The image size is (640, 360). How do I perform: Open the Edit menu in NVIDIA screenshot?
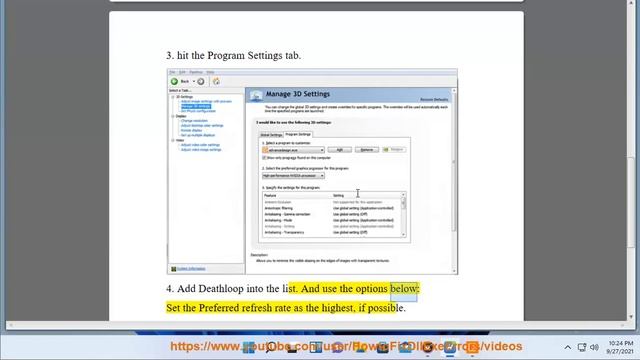point(182,72)
